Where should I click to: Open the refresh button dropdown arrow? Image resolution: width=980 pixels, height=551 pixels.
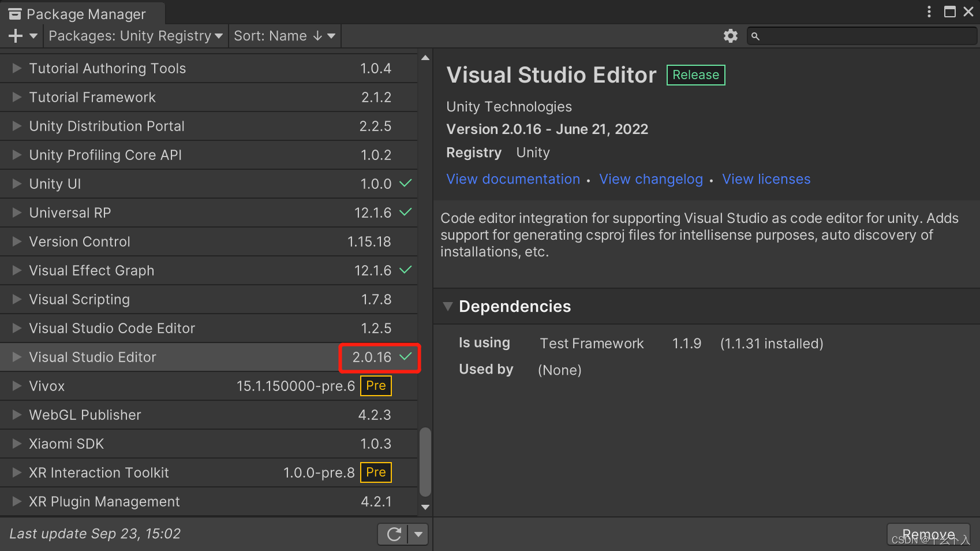[418, 534]
